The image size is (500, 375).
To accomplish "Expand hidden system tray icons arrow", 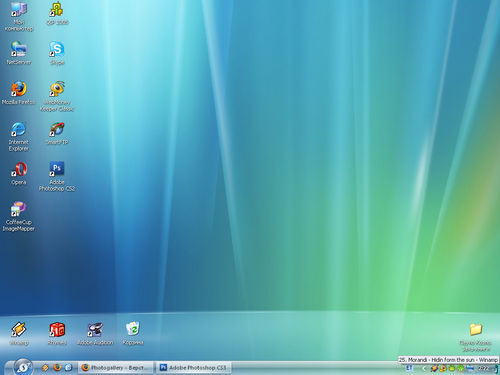I will click(424, 368).
